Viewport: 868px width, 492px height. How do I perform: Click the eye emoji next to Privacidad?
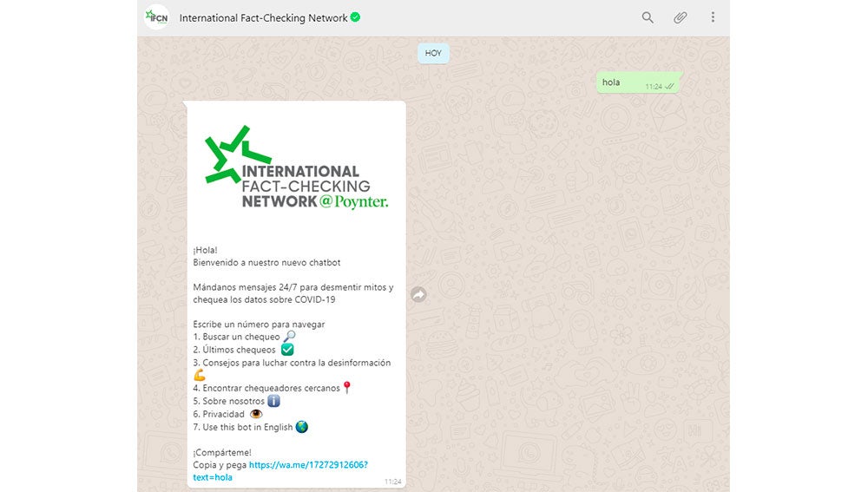(x=256, y=414)
